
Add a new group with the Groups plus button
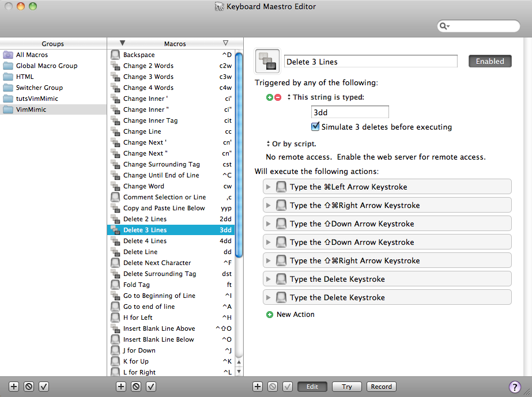point(14,387)
